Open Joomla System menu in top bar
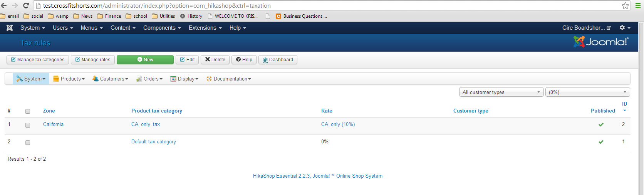This screenshot has height=195, width=644. click(33, 28)
